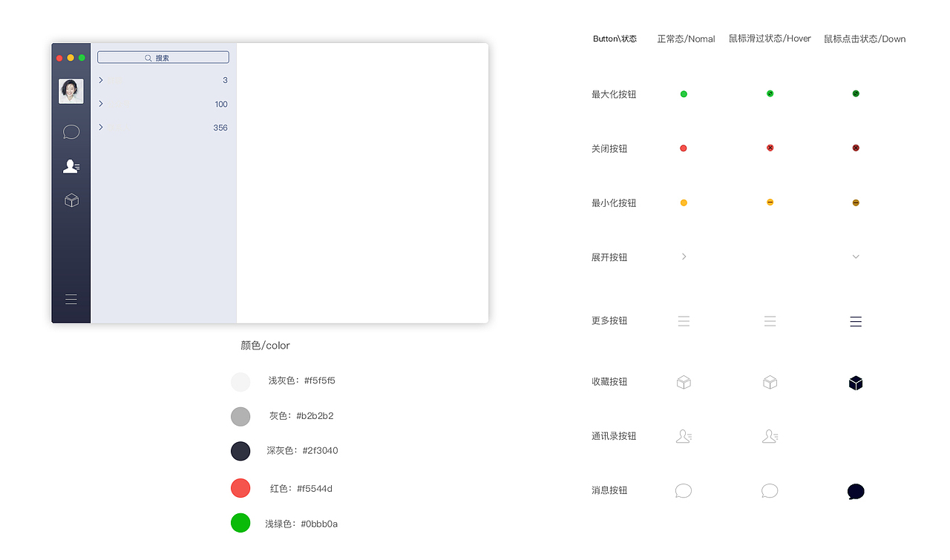Click the user avatar thumbnail in the sidebar
This screenshot has height=560, width=950.
71,90
